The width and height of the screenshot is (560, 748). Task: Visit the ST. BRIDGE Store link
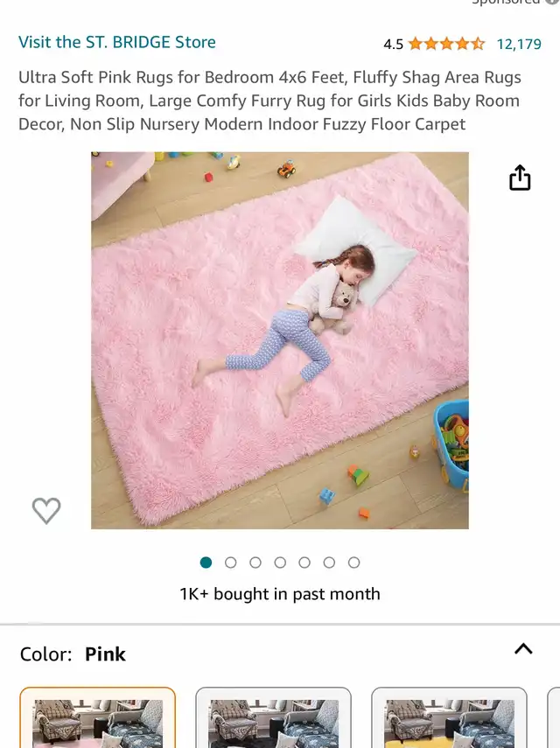click(x=117, y=42)
